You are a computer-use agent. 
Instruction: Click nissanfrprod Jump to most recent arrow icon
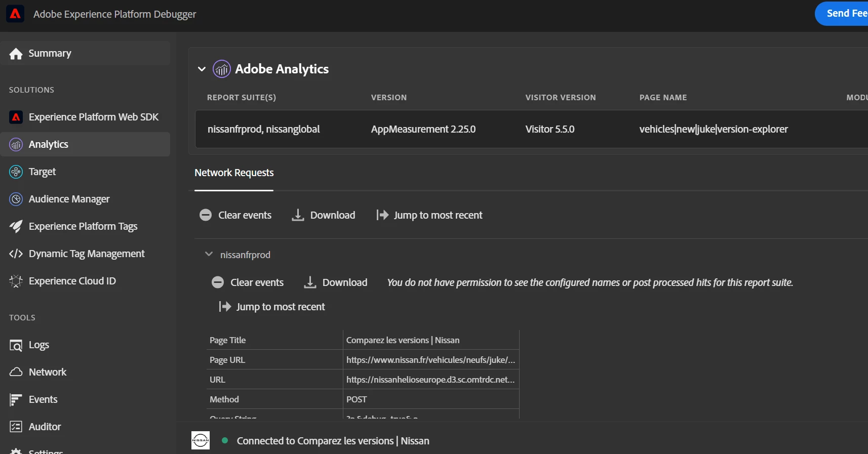(225, 307)
